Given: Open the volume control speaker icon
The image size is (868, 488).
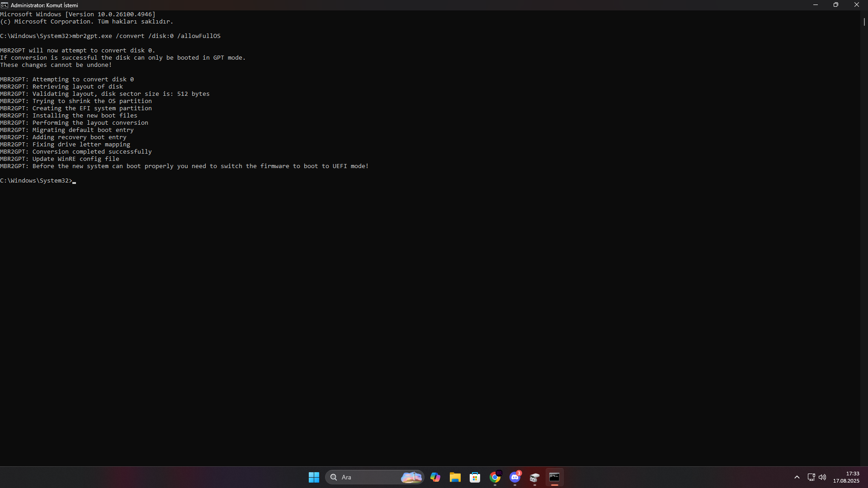Looking at the screenshot, I should click(822, 477).
